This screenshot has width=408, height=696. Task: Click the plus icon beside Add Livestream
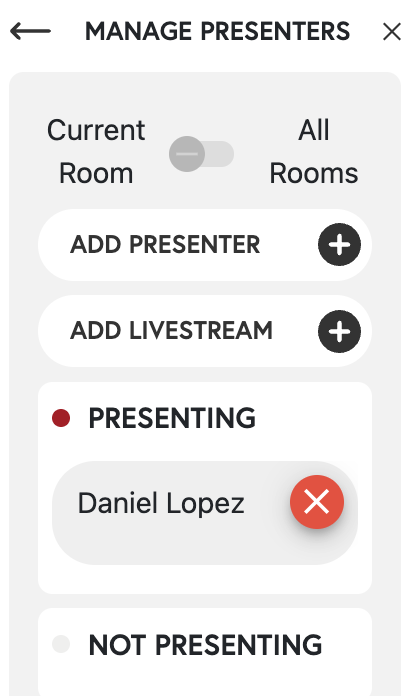tap(339, 332)
